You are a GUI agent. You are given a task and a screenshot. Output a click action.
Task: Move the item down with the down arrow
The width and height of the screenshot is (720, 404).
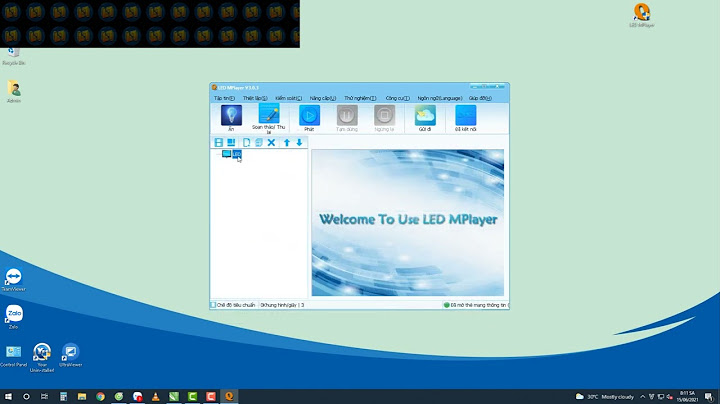point(299,143)
